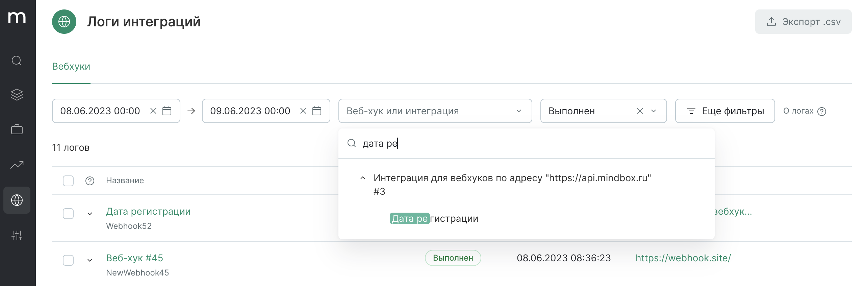Open the https://webhook.site/ link
The image size is (868, 286).
683,258
